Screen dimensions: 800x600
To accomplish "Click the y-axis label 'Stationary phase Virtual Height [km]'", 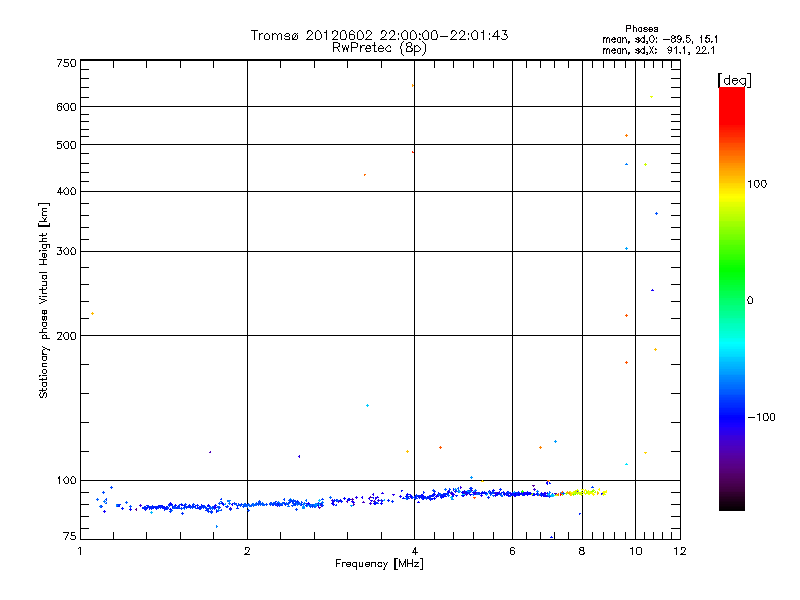I will 44,300.
